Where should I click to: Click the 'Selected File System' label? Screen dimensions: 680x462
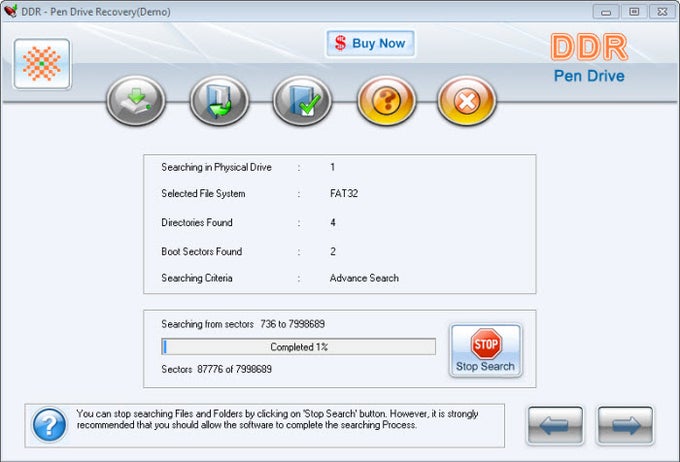click(x=203, y=193)
